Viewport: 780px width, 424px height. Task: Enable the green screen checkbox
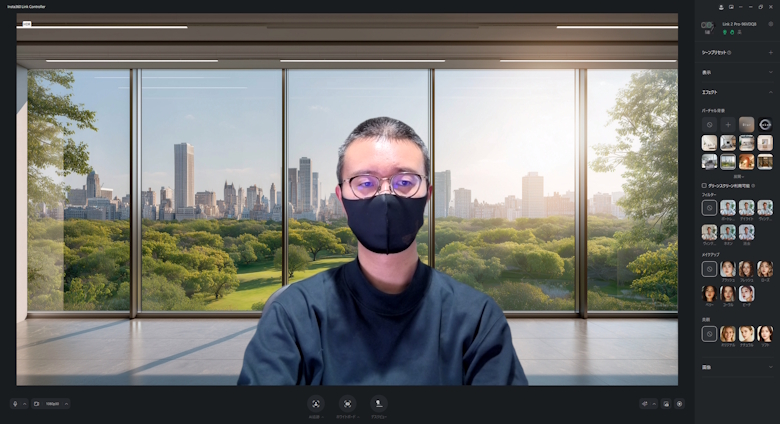click(x=705, y=186)
